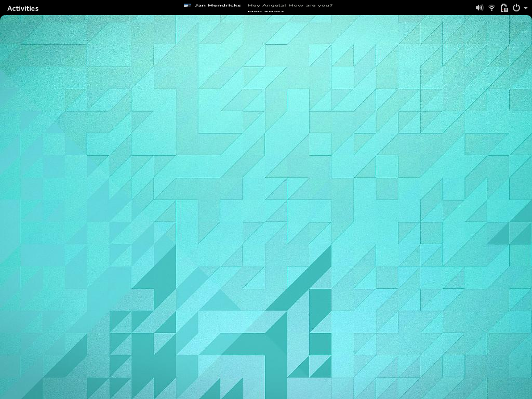Image resolution: width=532 pixels, height=399 pixels.
Task: Open the Activities overview
Action: tap(23, 8)
